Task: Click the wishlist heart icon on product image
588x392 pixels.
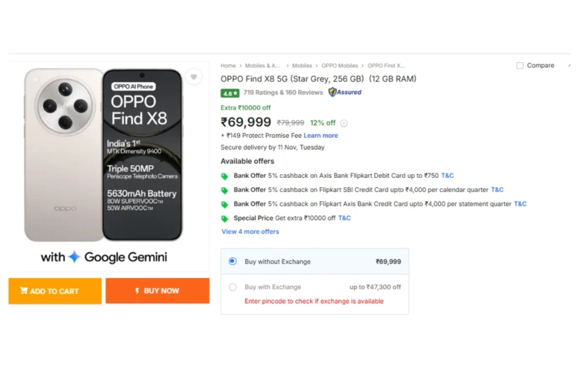Action: [194, 77]
